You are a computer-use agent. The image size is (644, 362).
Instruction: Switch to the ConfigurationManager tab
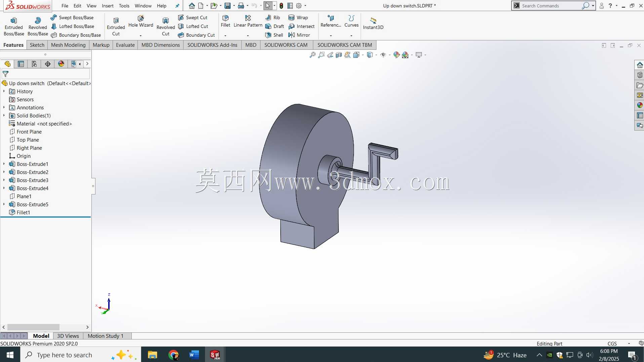(34, 64)
